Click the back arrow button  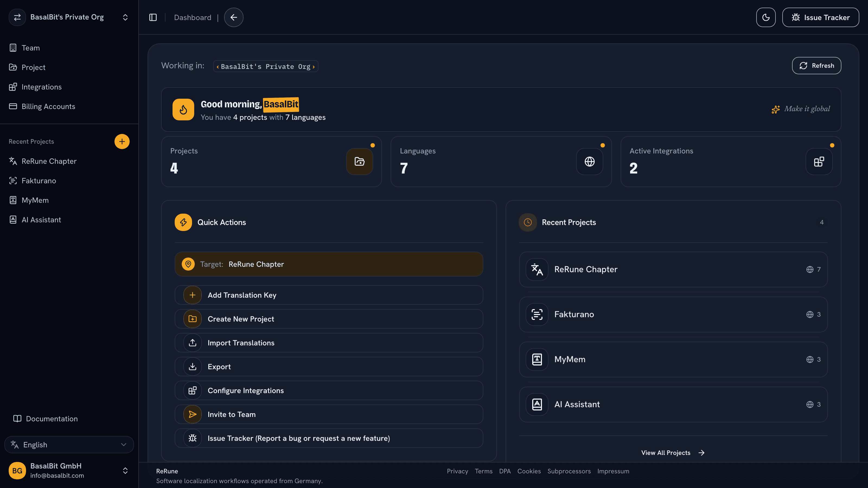point(234,18)
